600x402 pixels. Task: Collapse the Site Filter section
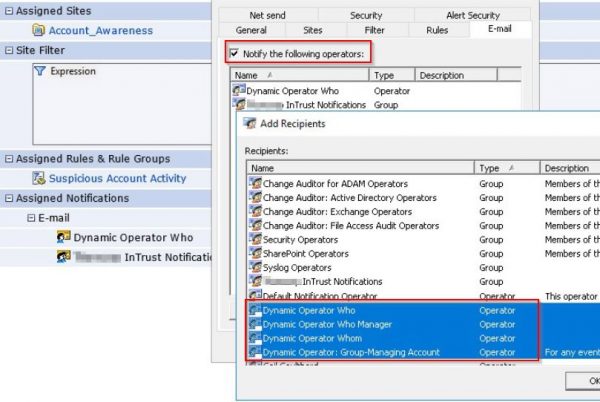click(9, 50)
